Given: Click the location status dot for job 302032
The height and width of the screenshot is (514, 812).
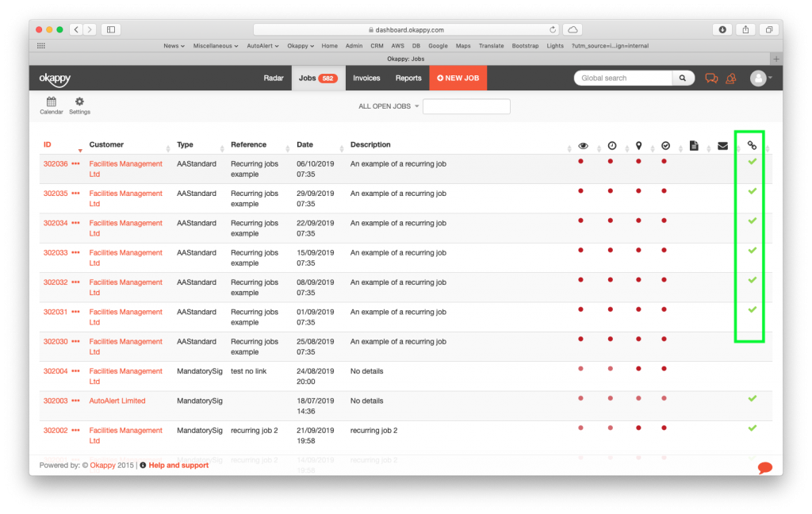Looking at the screenshot, I should point(638,280).
